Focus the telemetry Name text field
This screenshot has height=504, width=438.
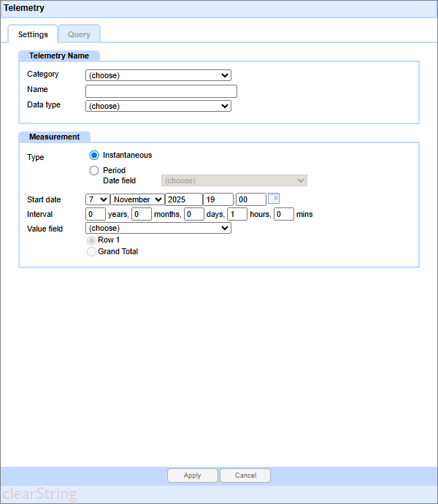(x=161, y=91)
